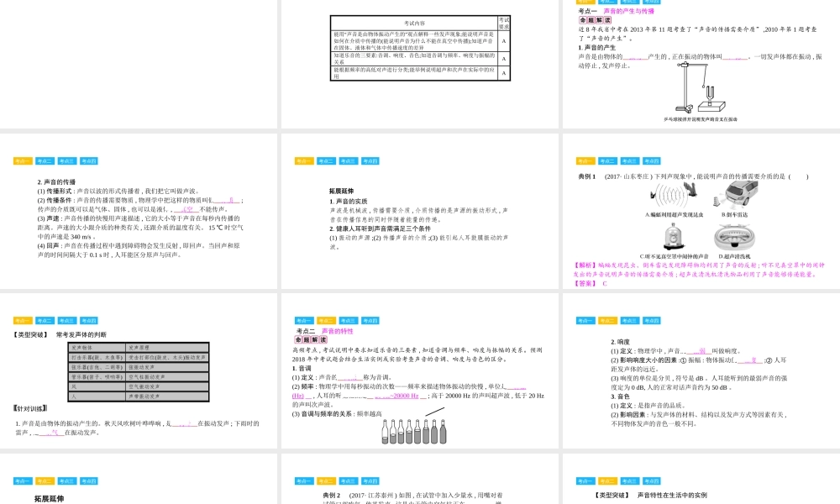The image size is (840, 504).
Task: Select 考点二 tab on '2. 声音的传播' slide
Action: [x=45, y=161]
